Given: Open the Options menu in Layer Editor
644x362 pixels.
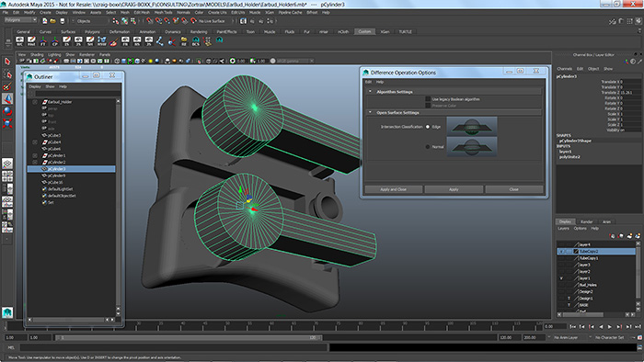Looking at the screenshot, I should click(580, 229).
